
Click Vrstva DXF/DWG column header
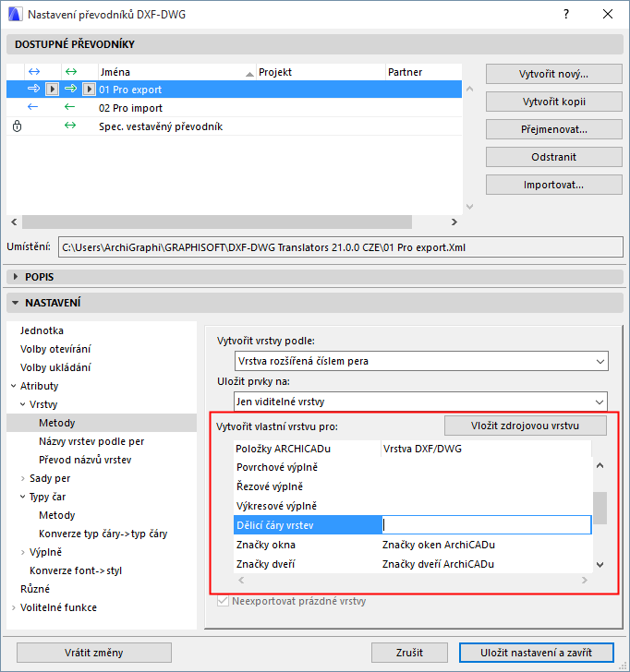(486, 449)
